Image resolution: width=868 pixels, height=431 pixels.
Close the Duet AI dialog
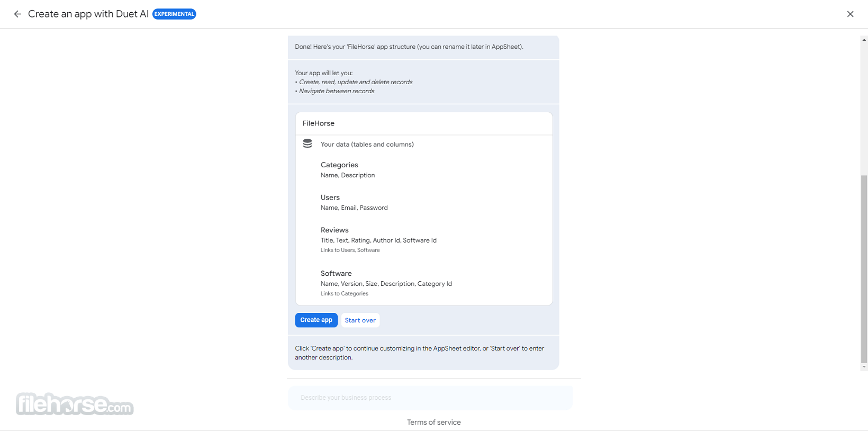tap(850, 14)
